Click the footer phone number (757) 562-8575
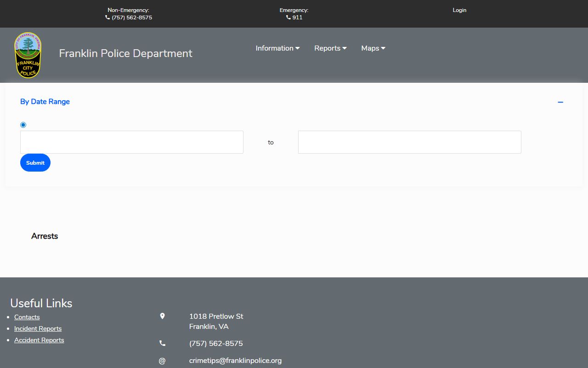 (x=216, y=344)
